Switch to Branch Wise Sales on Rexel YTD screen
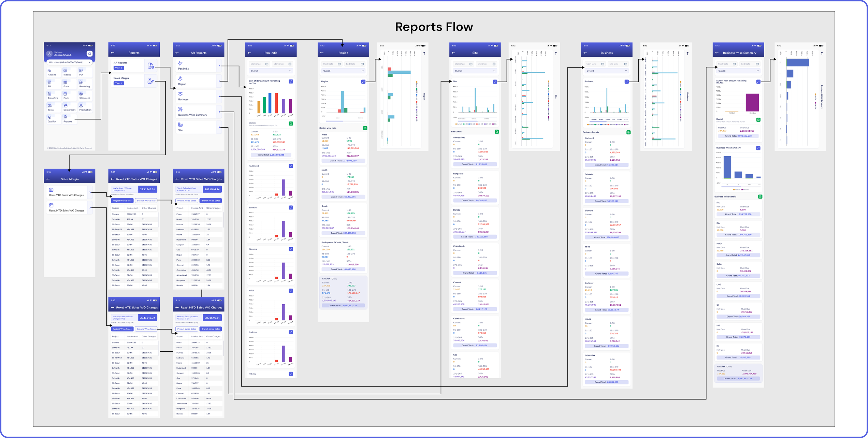This screenshot has height=438, width=868. point(146,201)
